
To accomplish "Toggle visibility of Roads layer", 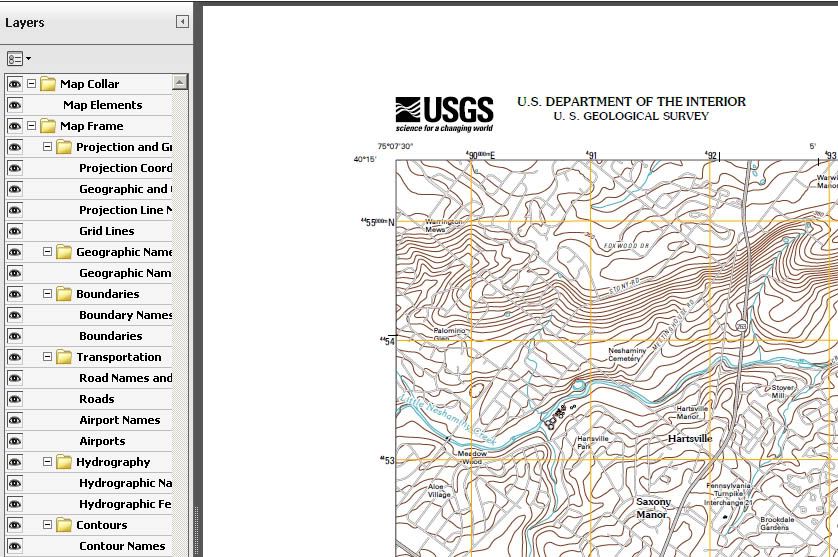I will [14, 399].
